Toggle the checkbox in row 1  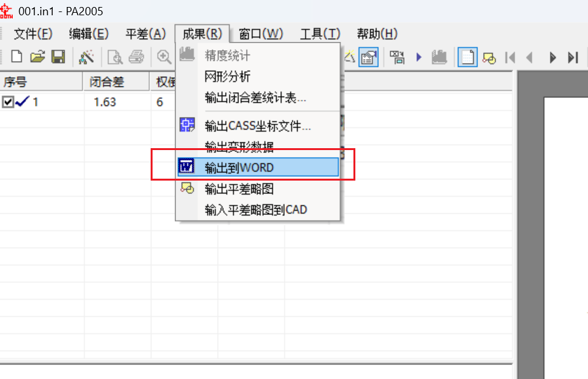pos(8,102)
